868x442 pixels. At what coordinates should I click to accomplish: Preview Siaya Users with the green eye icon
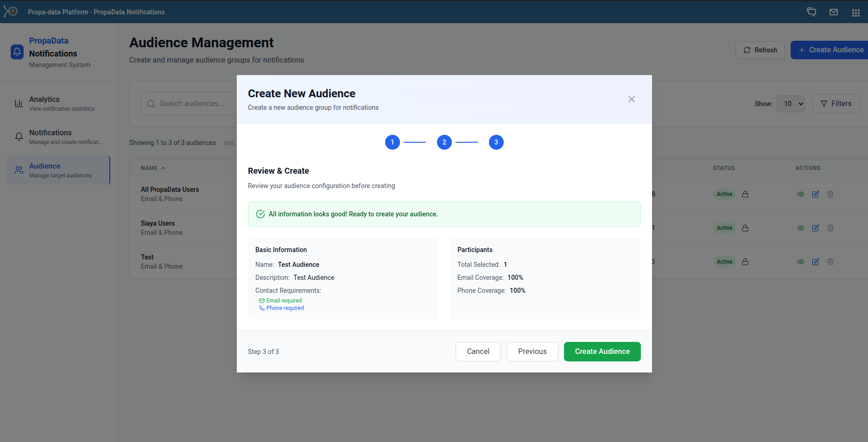[x=801, y=227]
